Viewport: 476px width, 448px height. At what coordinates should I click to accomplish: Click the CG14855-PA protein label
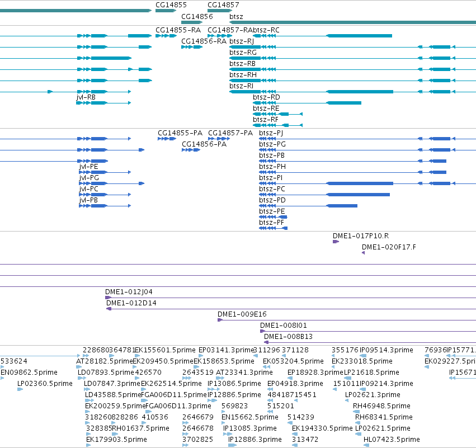pyautogui.click(x=180, y=133)
